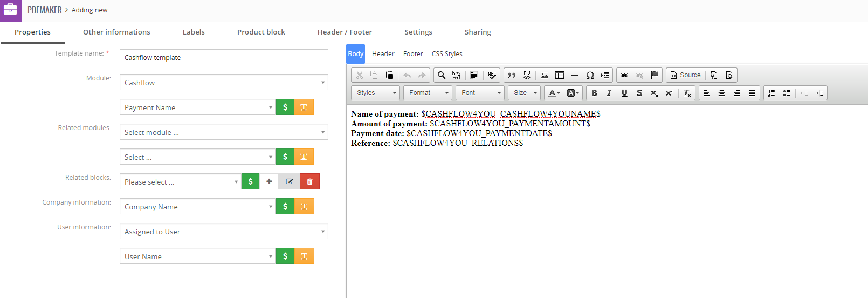868x298 pixels.
Task: Toggle strikethrough text formatting
Action: 639,93
